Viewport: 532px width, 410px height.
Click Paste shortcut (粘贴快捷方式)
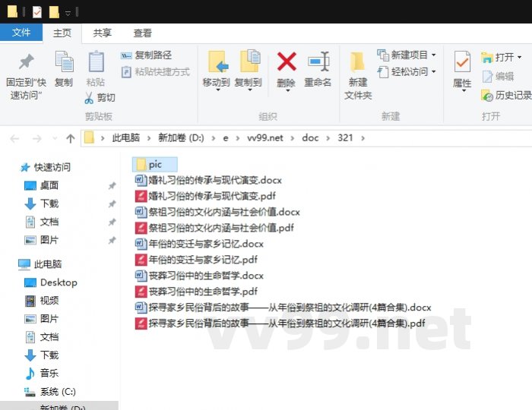(x=156, y=72)
